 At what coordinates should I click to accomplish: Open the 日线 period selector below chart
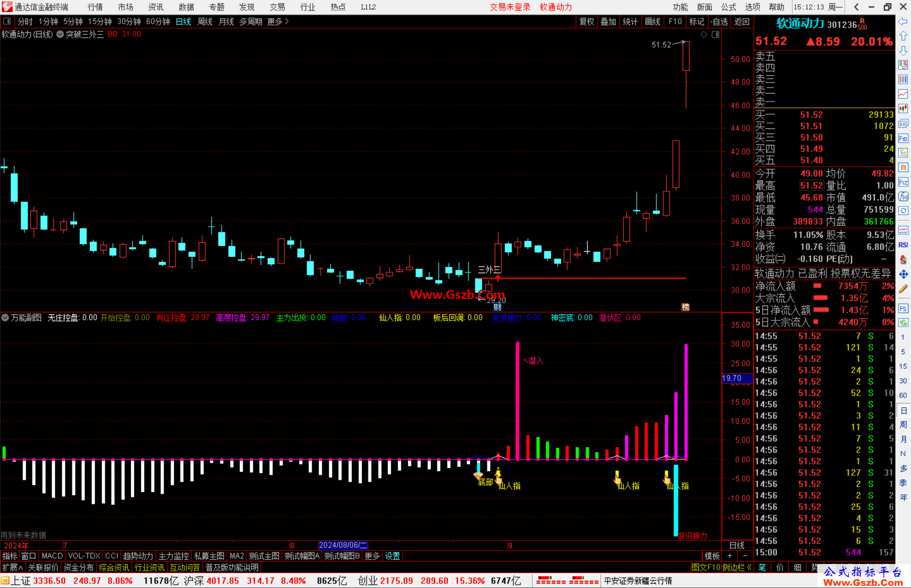pyautogui.click(x=737, y=545)
